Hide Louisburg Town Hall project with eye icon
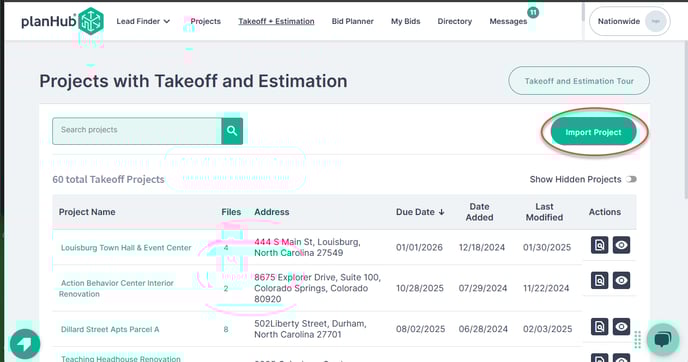 click(621, 245)
